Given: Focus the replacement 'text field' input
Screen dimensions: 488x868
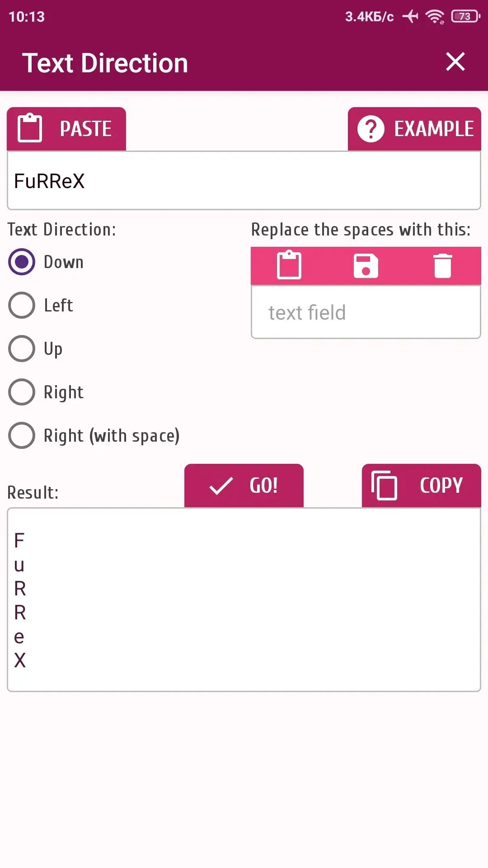Looking at the screenshot, I should tap(366, 312).
